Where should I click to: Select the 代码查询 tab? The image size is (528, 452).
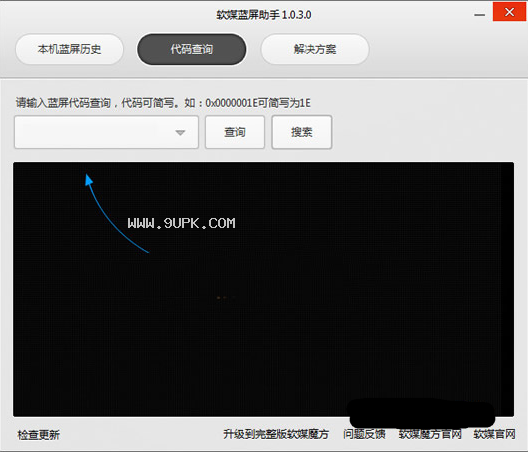click(x=192, y=49)
